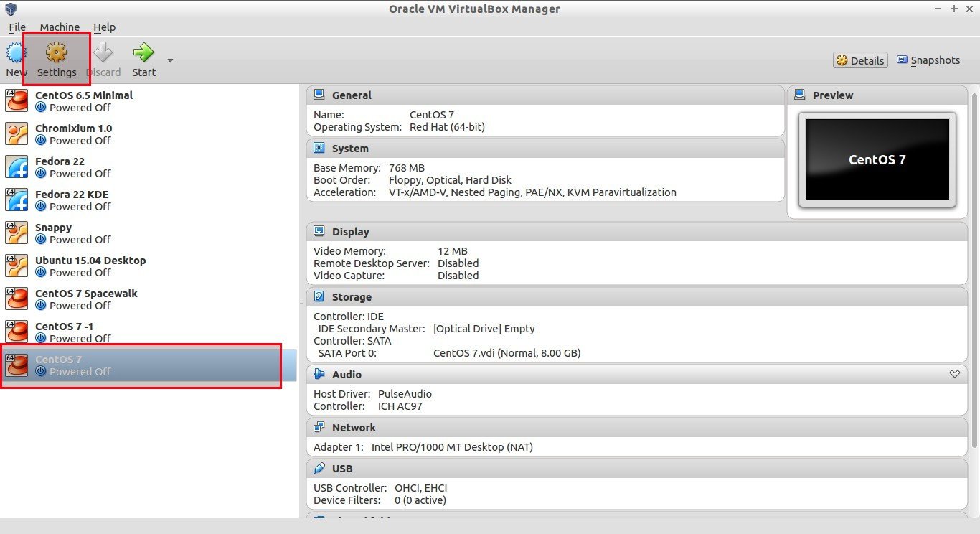
Task: Click the "12 MB" video memory value
Action: (x=453, y=251)
